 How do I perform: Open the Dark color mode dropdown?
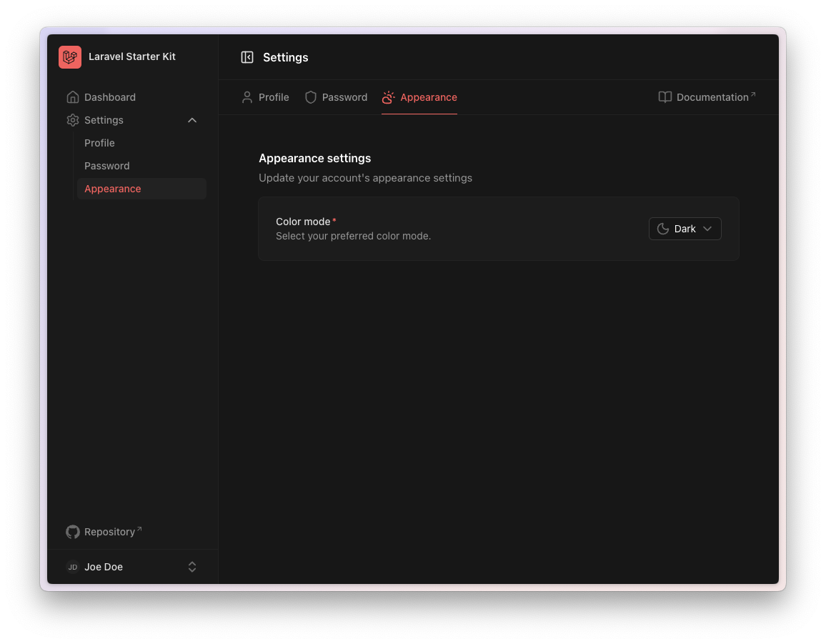coord(685,229)
